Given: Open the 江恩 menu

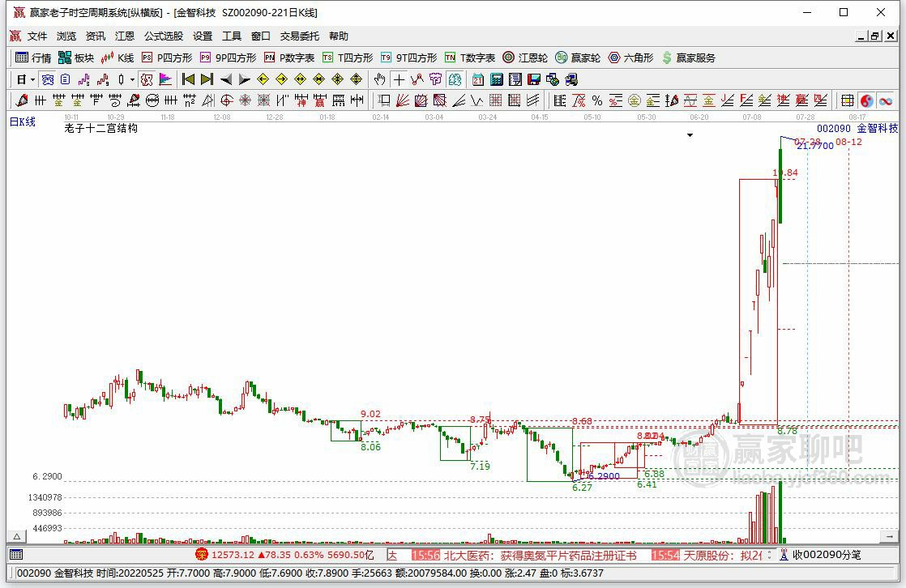Looking at the screenshot, I should (x=123, y=36).
